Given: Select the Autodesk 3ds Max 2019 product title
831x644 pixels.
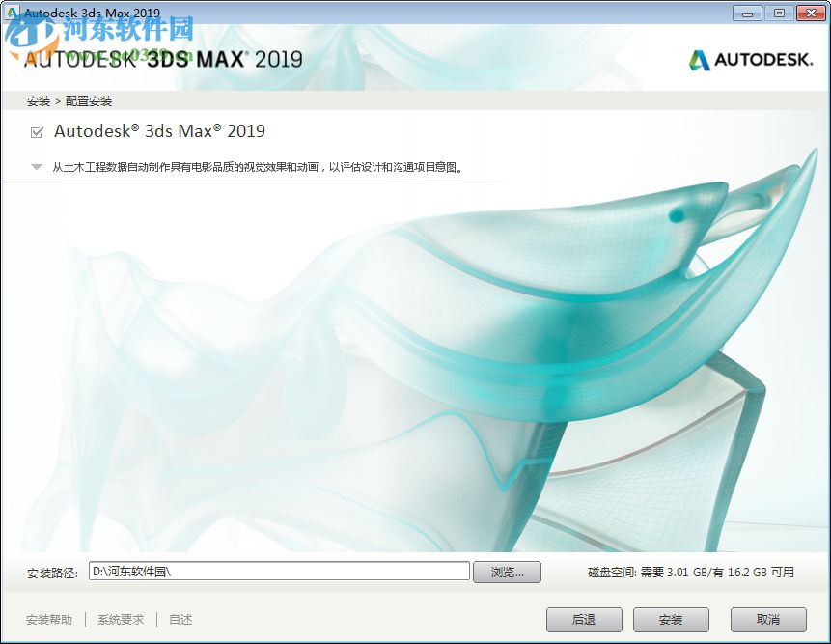Looking at the screenshot, I should [160, 131].
